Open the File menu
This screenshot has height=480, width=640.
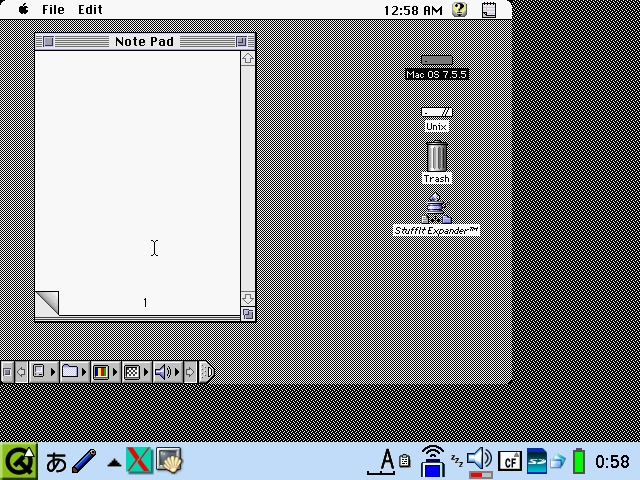coord(53,10)
